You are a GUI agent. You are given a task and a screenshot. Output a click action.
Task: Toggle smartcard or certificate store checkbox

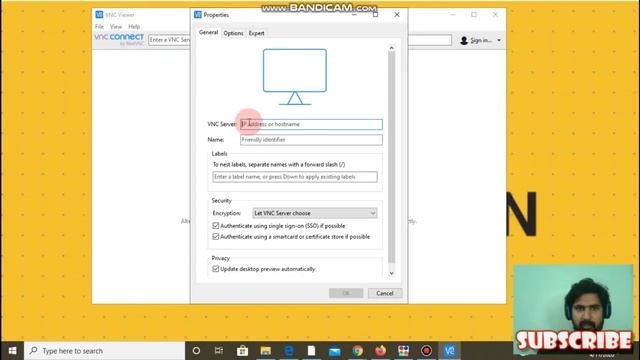tap(216, 236)
